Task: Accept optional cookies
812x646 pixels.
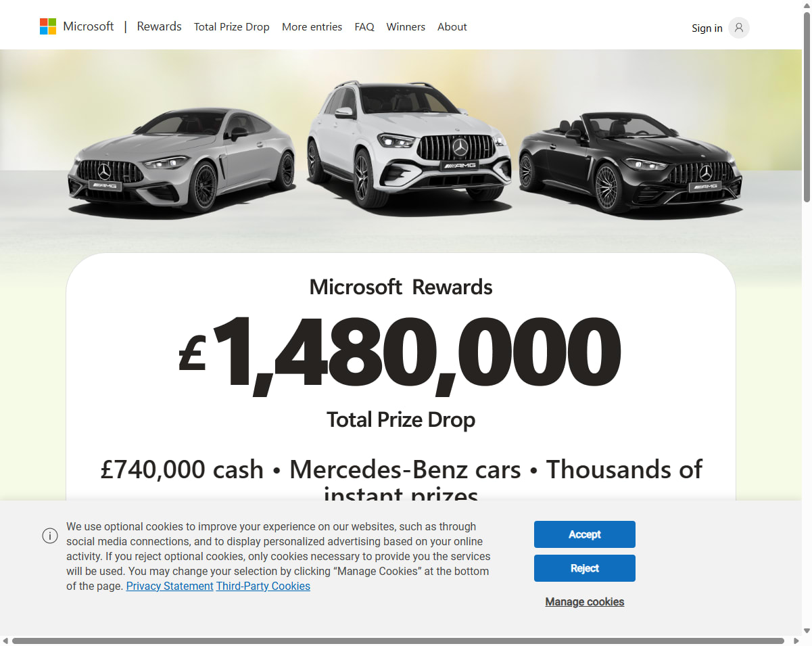Action: pos(585,534)
